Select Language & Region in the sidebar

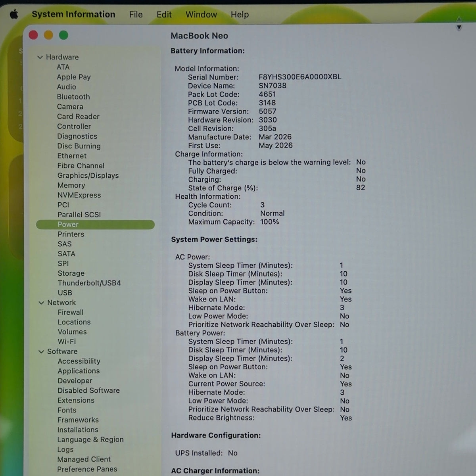(x=90, y=440)
